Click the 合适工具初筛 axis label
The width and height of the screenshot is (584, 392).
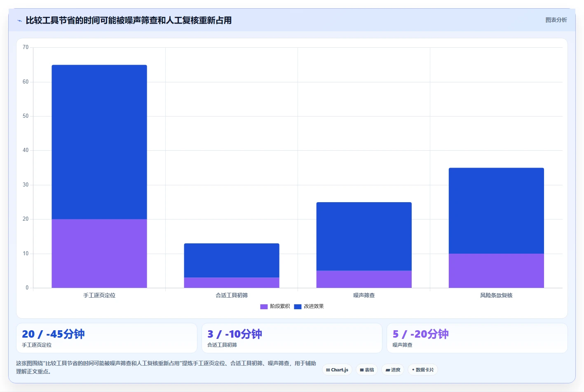pos(232,295)
